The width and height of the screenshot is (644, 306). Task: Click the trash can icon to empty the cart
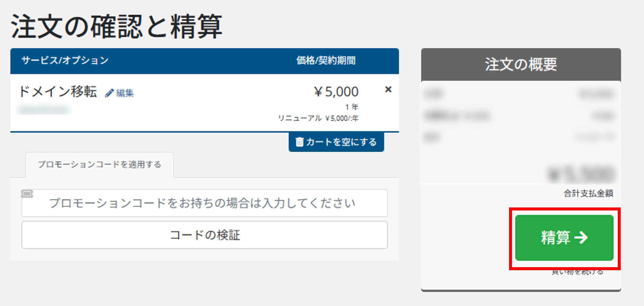pyautogui.click(x=299, y=142)
